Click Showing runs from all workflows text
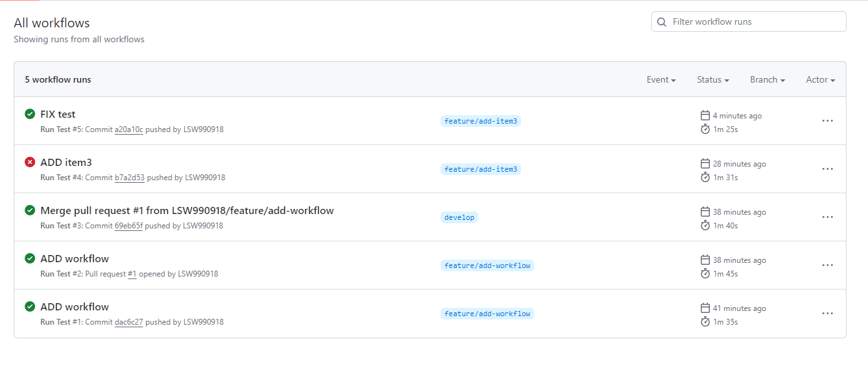The height and width of the screenshot is (365, 868). click(79, 39)
